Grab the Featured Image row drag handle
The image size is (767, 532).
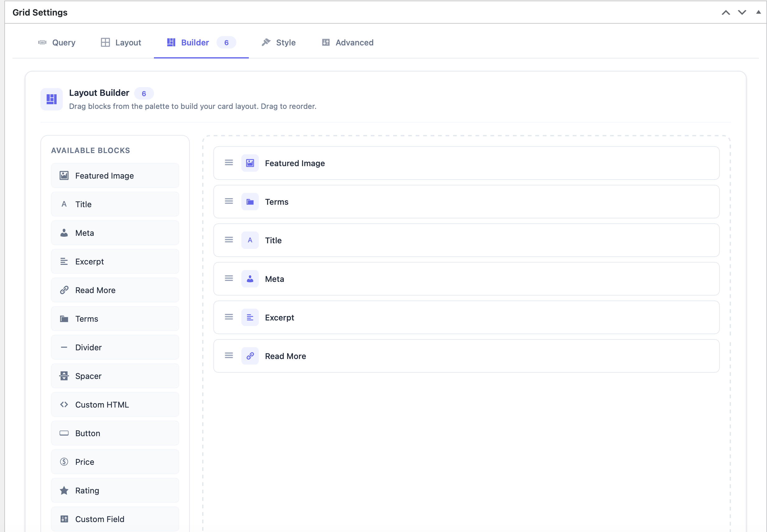tap(229, 162)
